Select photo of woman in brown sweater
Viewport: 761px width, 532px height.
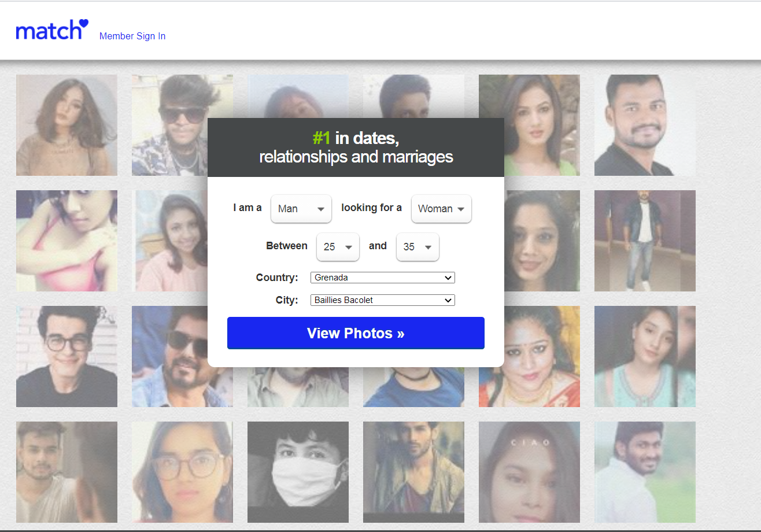tap(67, 125)
